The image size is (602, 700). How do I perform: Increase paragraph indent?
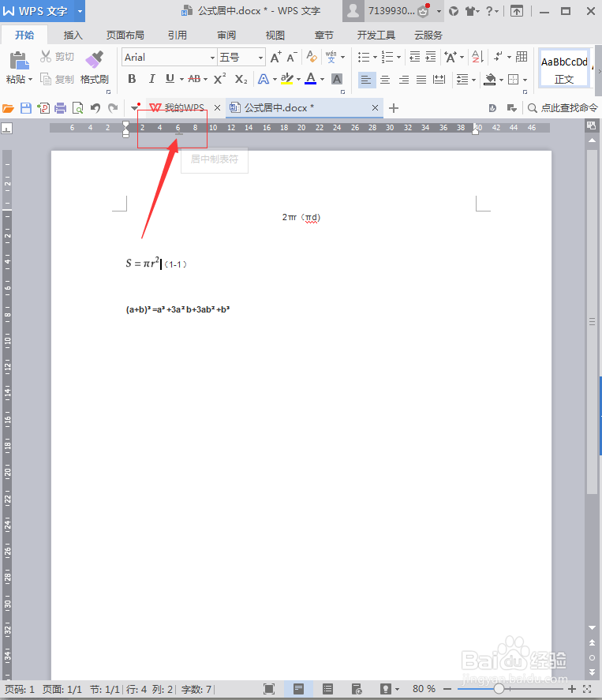(431, 57)
